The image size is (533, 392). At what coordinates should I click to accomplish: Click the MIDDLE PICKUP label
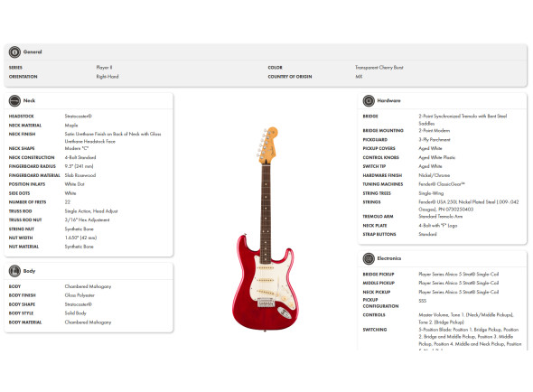(x=379, y=284)
